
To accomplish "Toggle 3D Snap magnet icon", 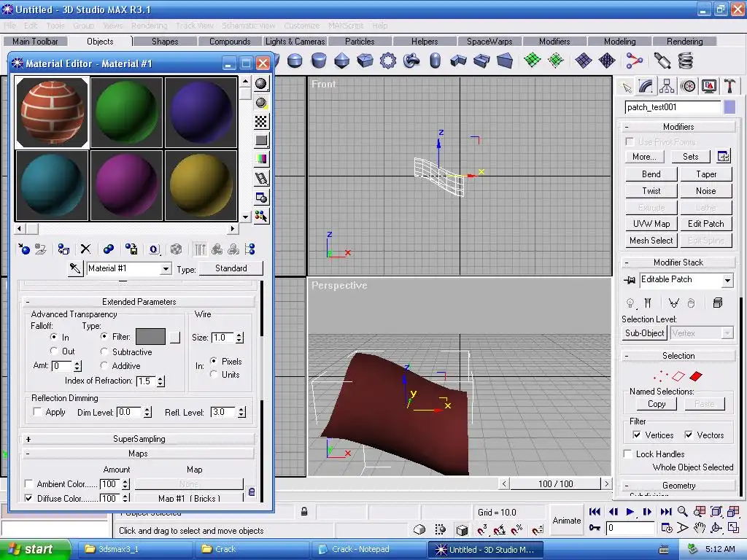I will click(482, 529).
